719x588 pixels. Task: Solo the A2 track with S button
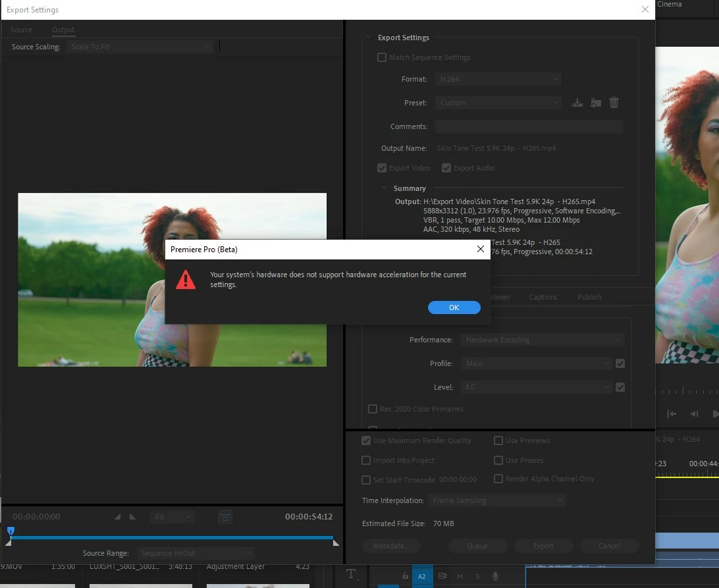(x=477, y=576)
